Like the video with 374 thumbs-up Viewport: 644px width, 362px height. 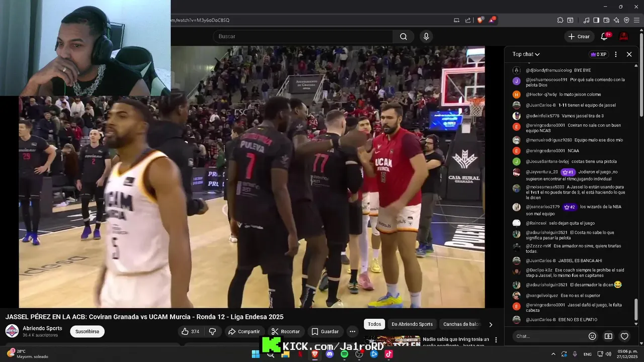pos(191,331)
